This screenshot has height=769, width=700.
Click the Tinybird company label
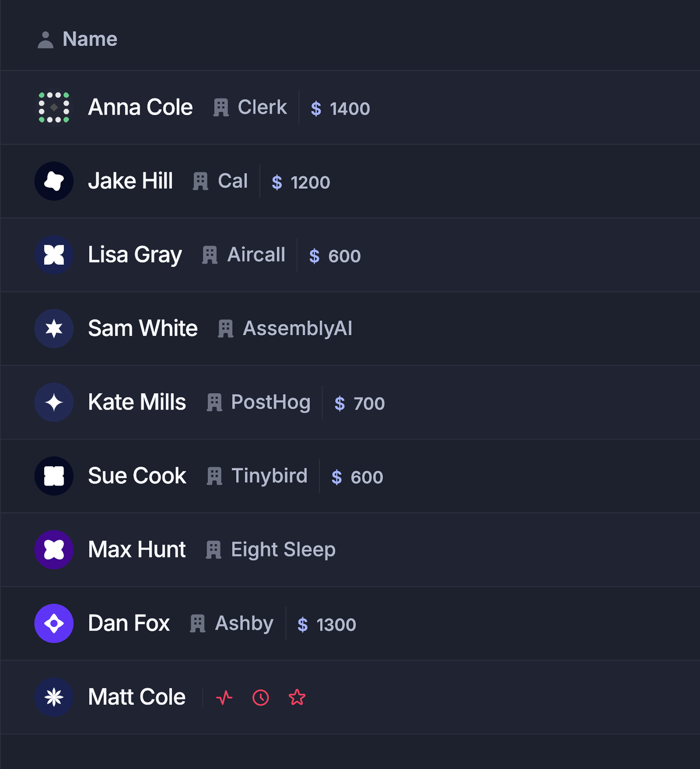pos(269,476)
